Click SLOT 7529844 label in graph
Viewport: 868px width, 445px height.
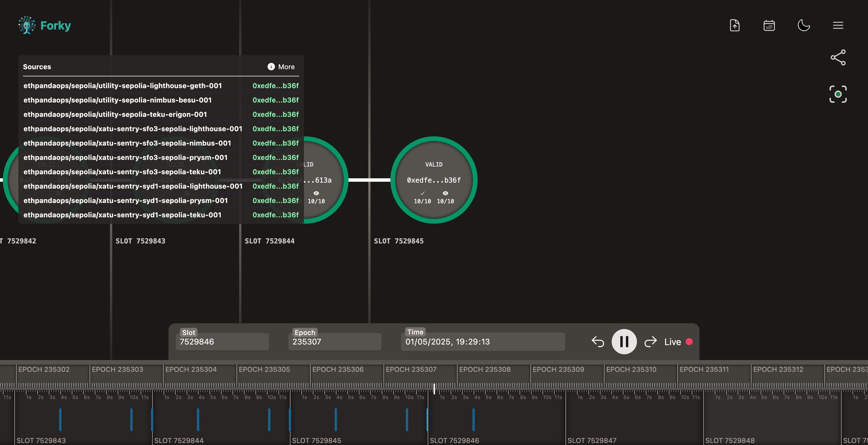[x=270, y=241]
